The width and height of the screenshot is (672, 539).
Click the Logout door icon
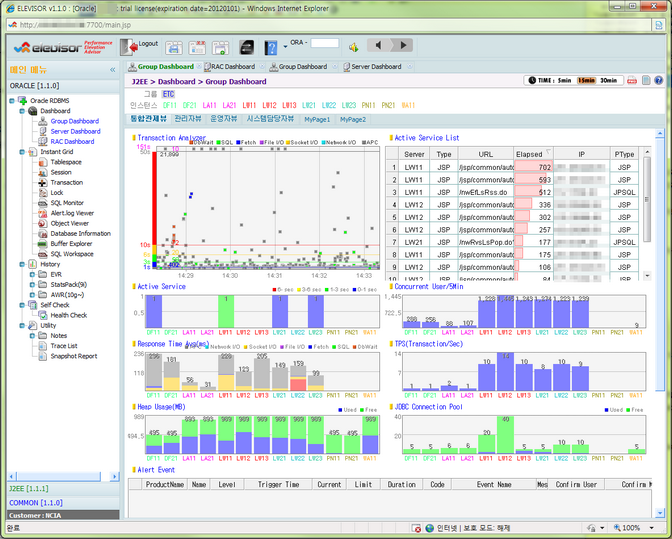(129, 47)
